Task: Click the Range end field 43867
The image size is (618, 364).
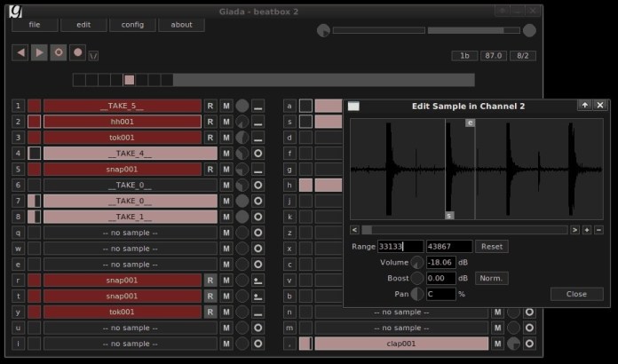Action: pyautogui.click(x=449, y=247)
